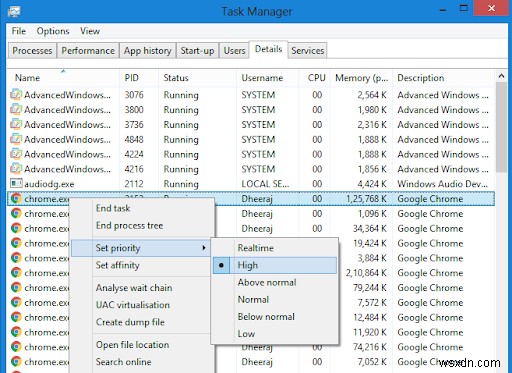
Task: Sort by the PID column header
Action: pyautogui.click(x=139, y=78)
